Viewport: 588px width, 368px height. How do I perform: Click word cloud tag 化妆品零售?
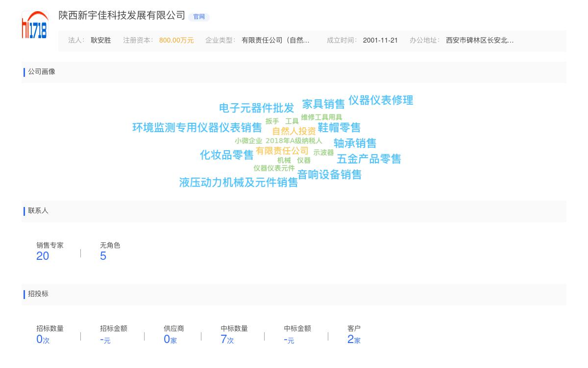click(227, 155)
